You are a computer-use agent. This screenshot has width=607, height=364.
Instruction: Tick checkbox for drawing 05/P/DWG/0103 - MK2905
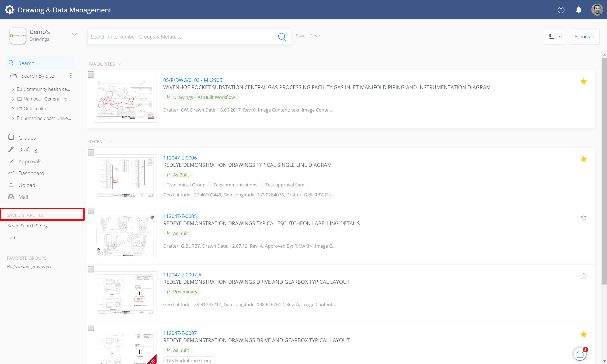point(91,75)
